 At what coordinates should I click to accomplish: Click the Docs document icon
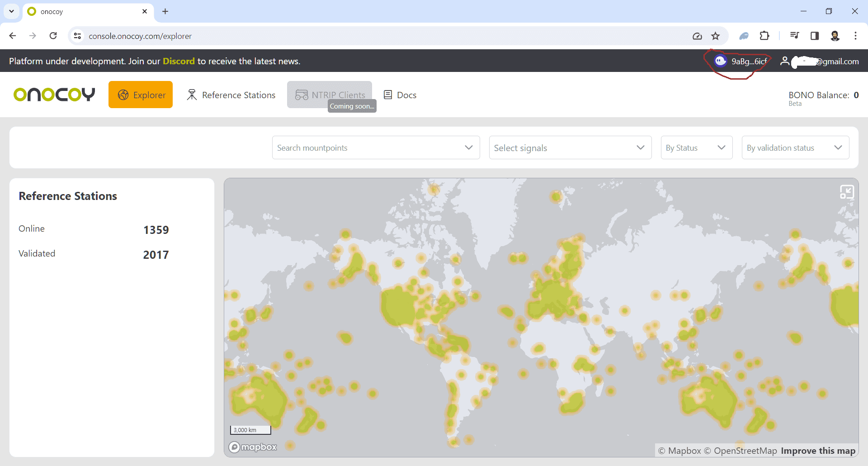[387, 95]
